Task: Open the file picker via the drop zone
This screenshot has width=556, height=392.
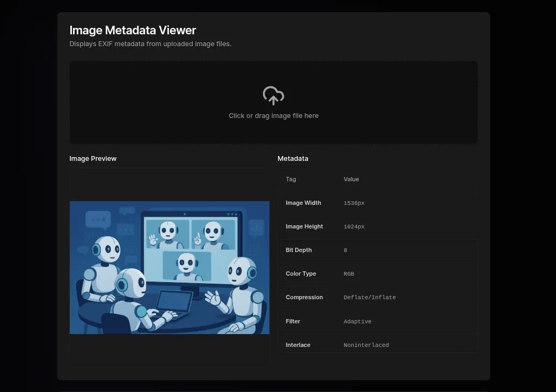Action: click(273, 102)
